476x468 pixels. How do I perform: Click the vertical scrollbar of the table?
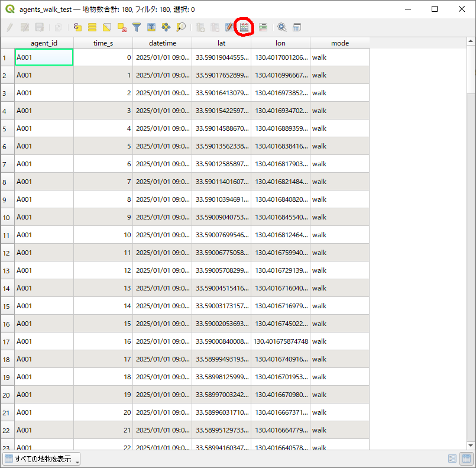[471, 237]
